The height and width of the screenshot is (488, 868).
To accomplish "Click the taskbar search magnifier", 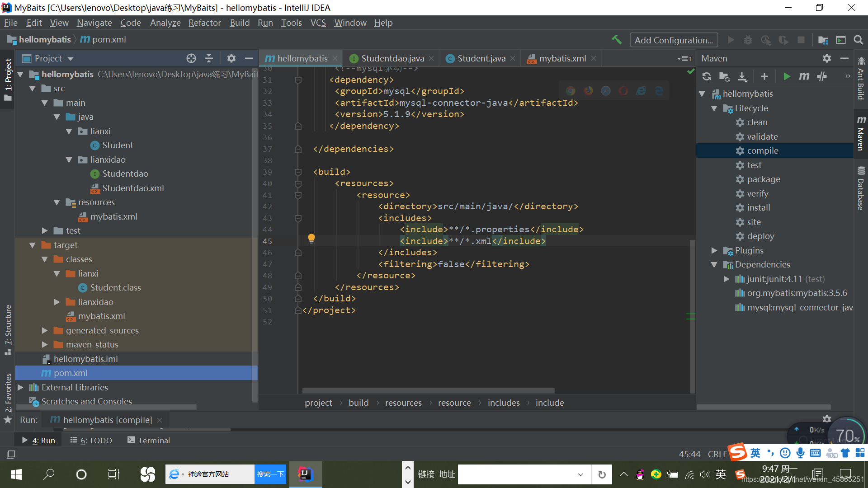I will point(49,474).
